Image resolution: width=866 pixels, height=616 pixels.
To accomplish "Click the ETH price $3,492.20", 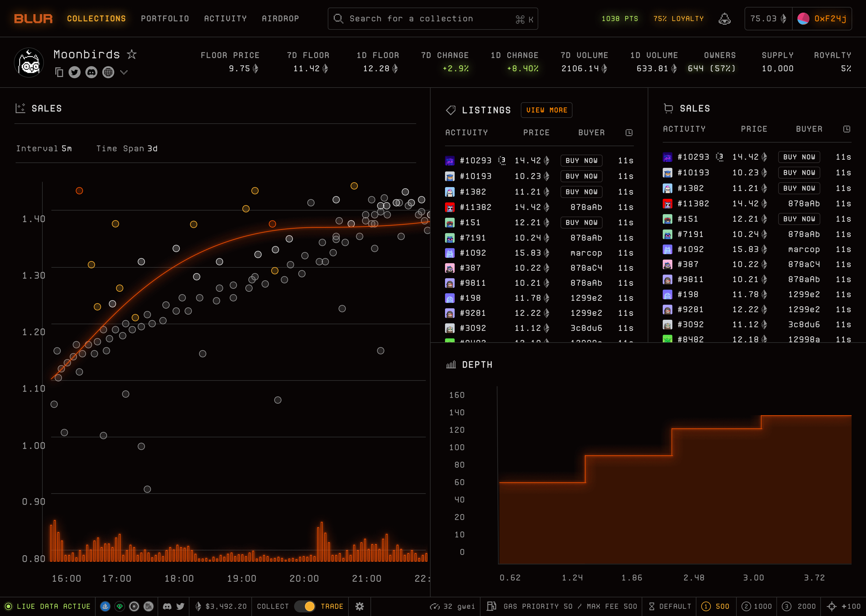I will coord(221,606).
